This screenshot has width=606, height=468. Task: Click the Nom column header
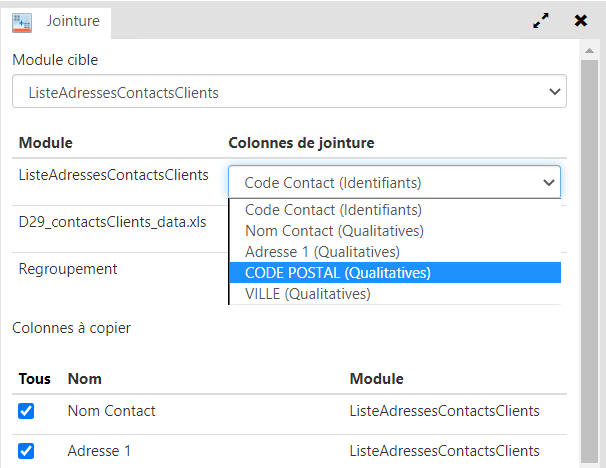85,379
